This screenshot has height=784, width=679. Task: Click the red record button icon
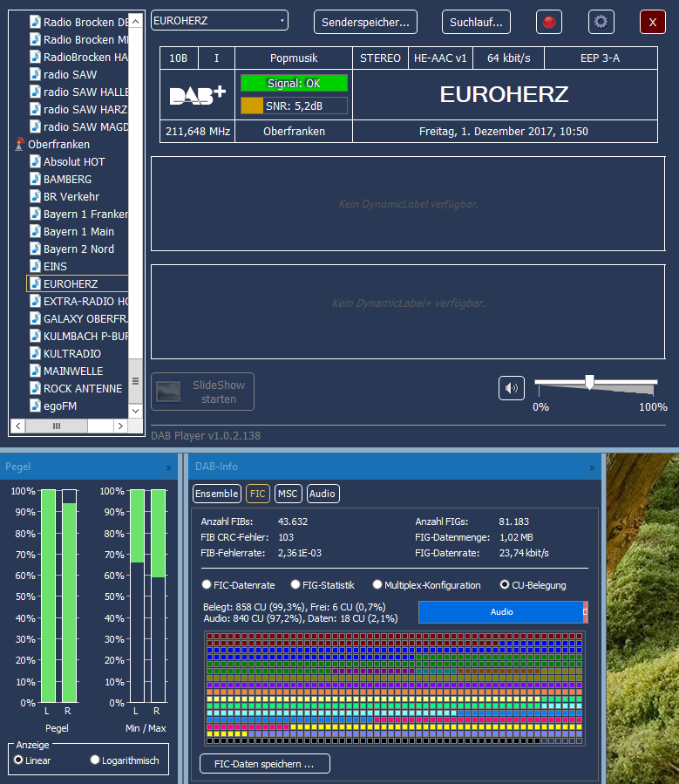[549, 22]
